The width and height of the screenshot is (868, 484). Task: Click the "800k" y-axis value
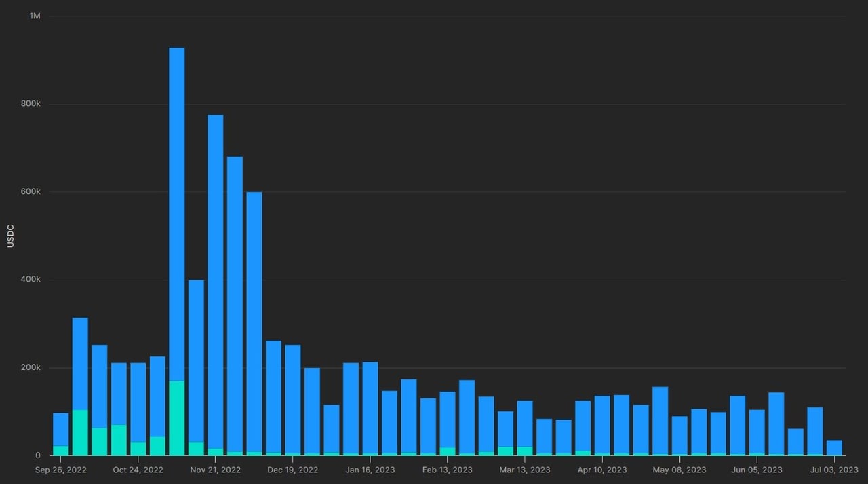click(31, 104)
